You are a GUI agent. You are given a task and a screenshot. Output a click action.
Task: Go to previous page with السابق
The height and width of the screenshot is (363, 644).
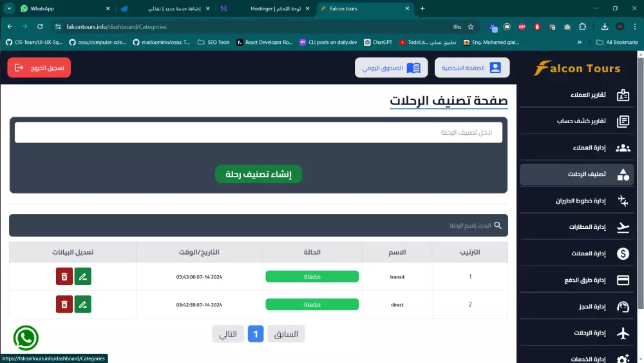pos(286,334)
